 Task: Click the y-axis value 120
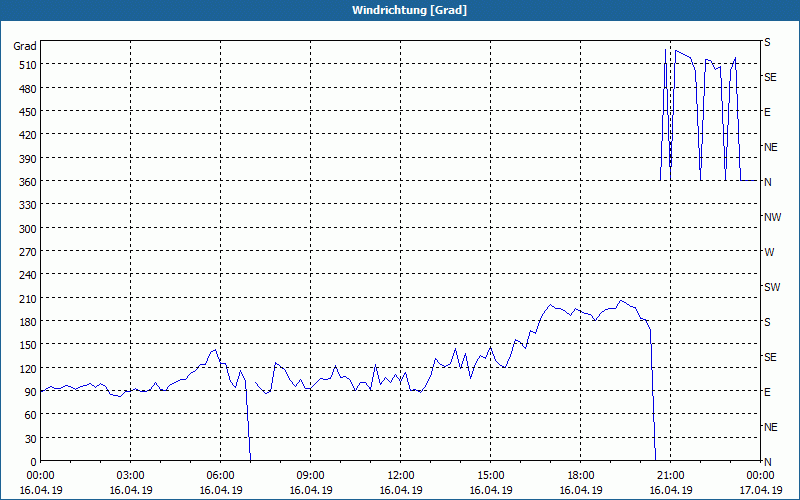29,368
